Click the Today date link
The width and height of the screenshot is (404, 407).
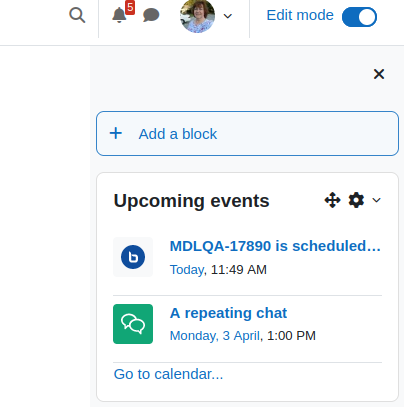[187, 270]
